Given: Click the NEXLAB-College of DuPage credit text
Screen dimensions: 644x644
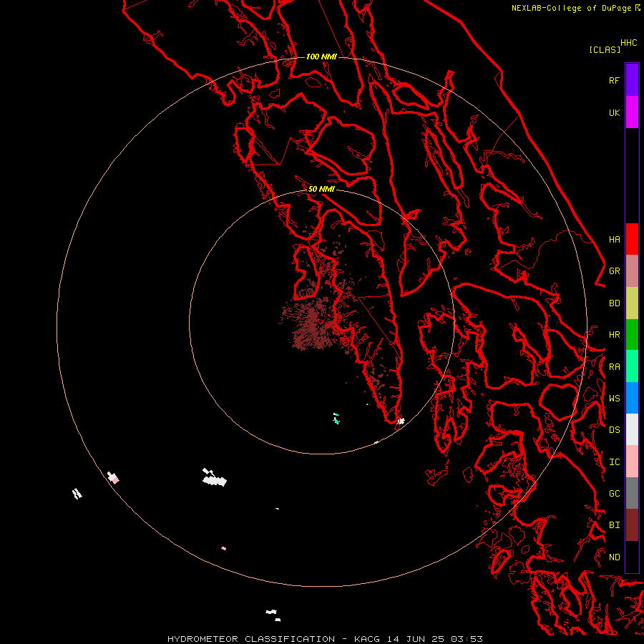Looking at the screenshot, I should click(x=573, y=8).
